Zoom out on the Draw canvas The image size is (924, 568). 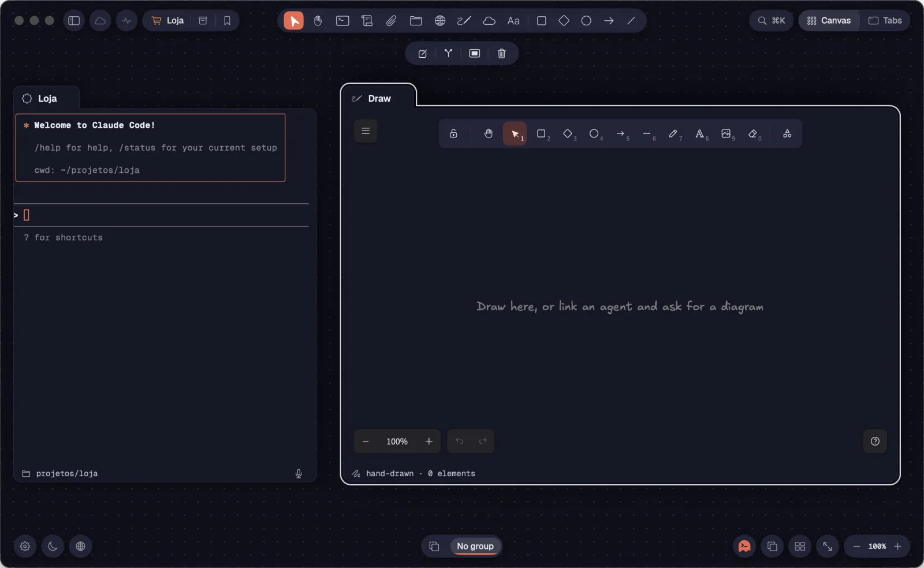point(366,441)
